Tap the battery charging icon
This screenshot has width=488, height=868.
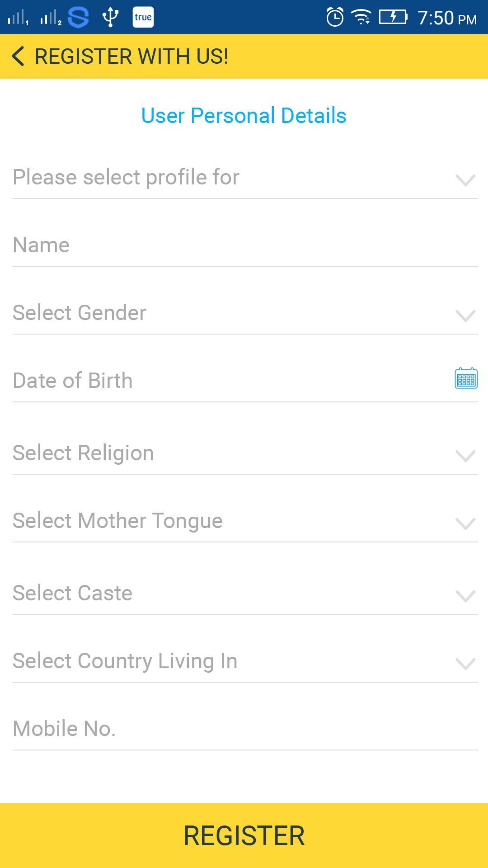pyautogui.click(x=393, y=17)
